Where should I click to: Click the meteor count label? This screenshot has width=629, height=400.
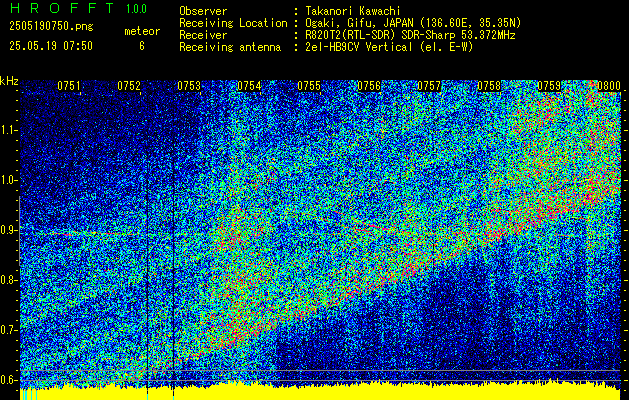point(142,31)
